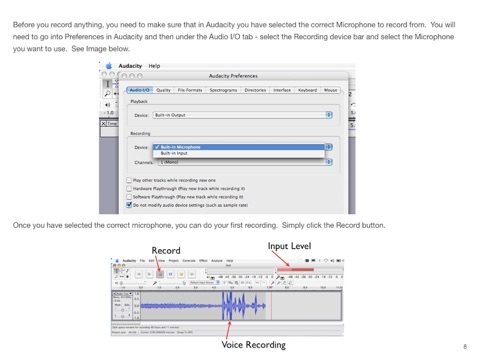
Task: Click the magnifier Zoom tool behind Preferences dialog
Action: [x=107, y=94]
